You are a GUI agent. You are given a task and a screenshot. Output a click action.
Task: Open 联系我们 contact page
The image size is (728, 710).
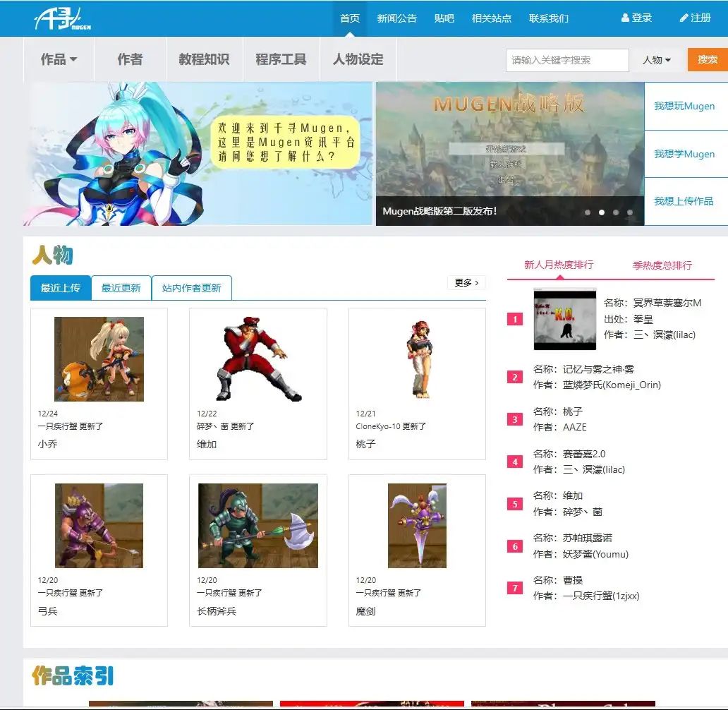coord(549,18)
